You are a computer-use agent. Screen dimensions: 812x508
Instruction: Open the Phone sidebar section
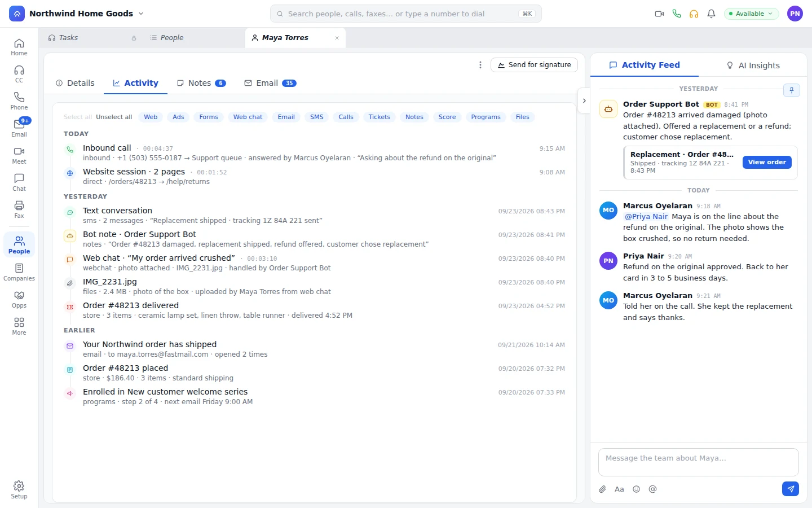click(x=19, y=102)
